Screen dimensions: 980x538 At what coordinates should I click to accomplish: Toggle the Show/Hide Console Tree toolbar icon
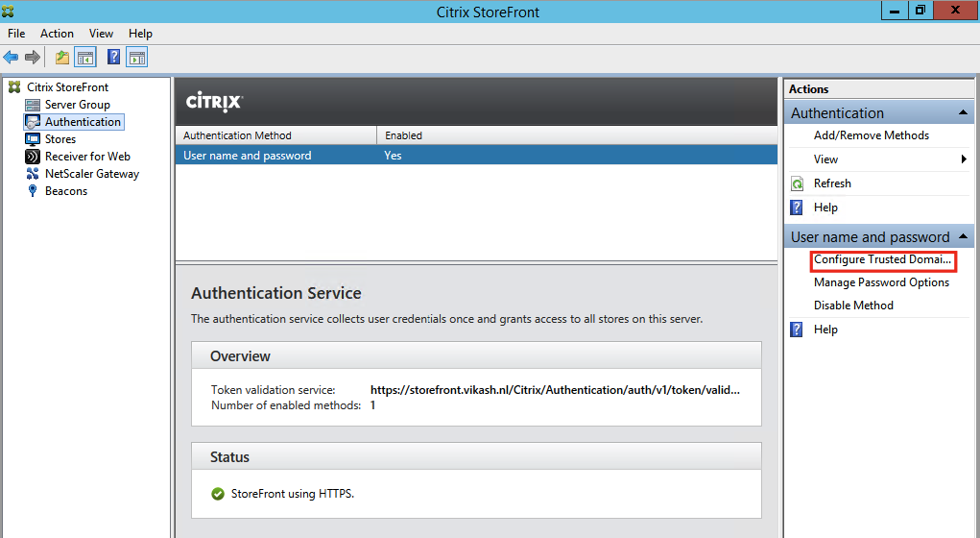point(85,58)
